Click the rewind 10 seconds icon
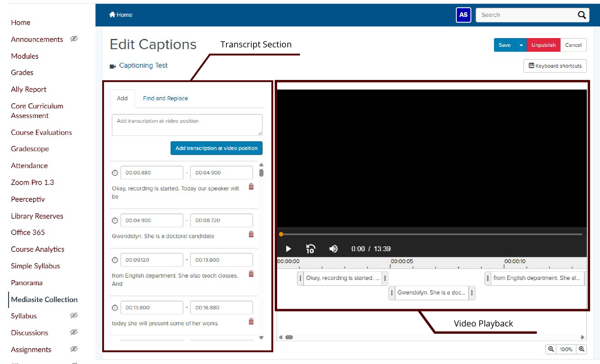Screen dimensions: 600x364 pos(311,249)
